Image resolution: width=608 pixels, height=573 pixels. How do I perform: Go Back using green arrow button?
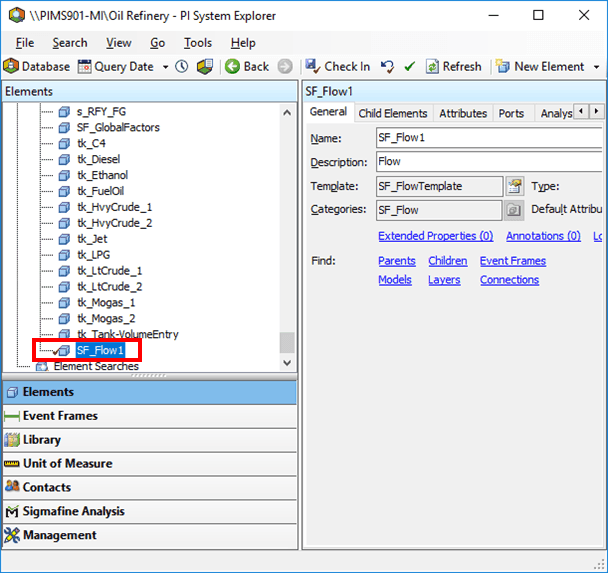(247, 67)
